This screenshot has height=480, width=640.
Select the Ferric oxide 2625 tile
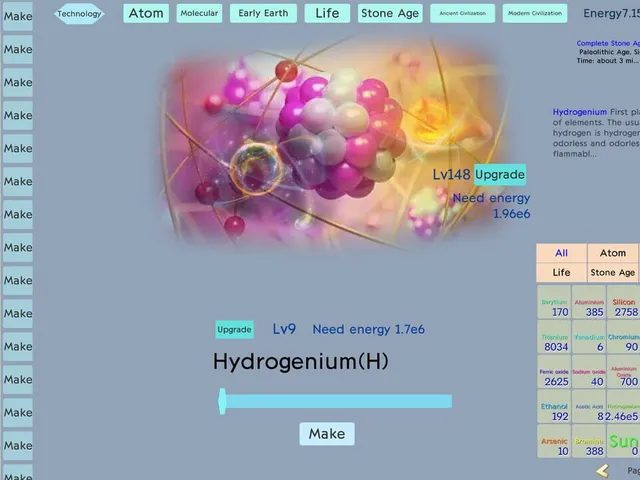pyautogui.click(x=554, y=371)
